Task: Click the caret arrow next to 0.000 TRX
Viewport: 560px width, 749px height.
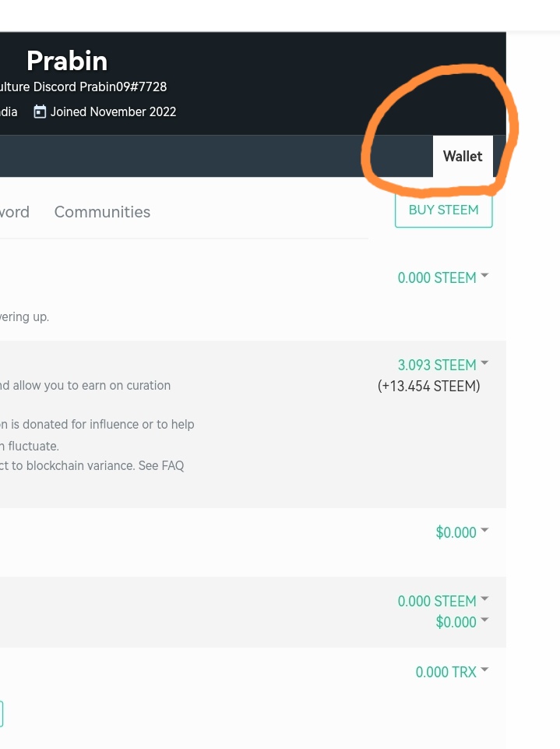Action: [x=484, y=670]
